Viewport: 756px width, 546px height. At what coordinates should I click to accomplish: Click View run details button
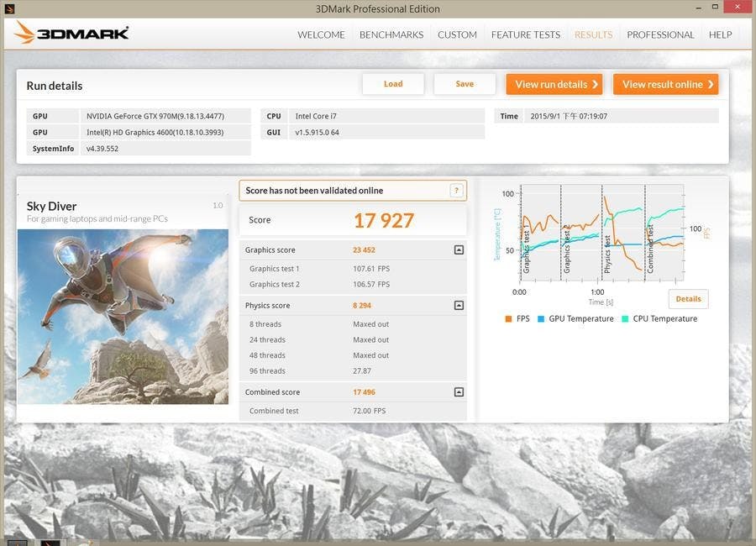click(x=554, y=84)
